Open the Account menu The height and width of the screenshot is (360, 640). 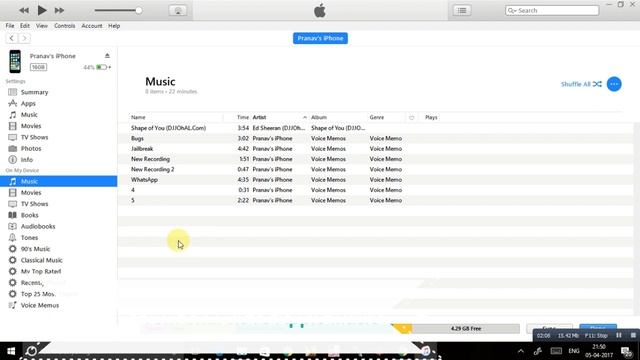pos(92,26)
